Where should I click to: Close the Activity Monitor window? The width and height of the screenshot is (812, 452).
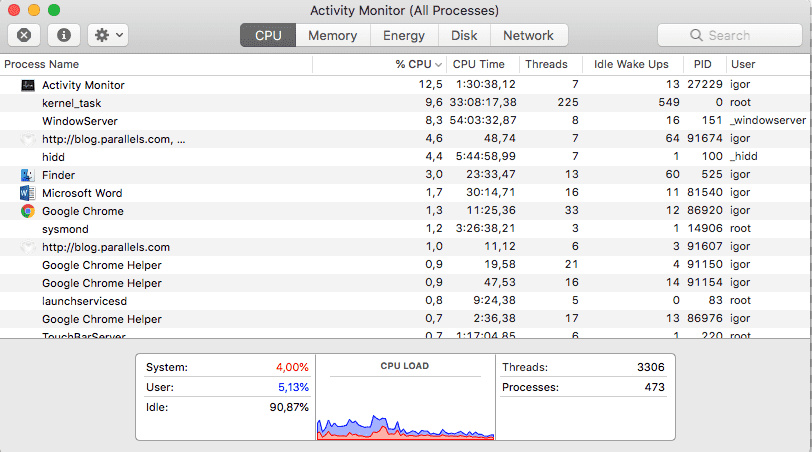tap(14, 10)
